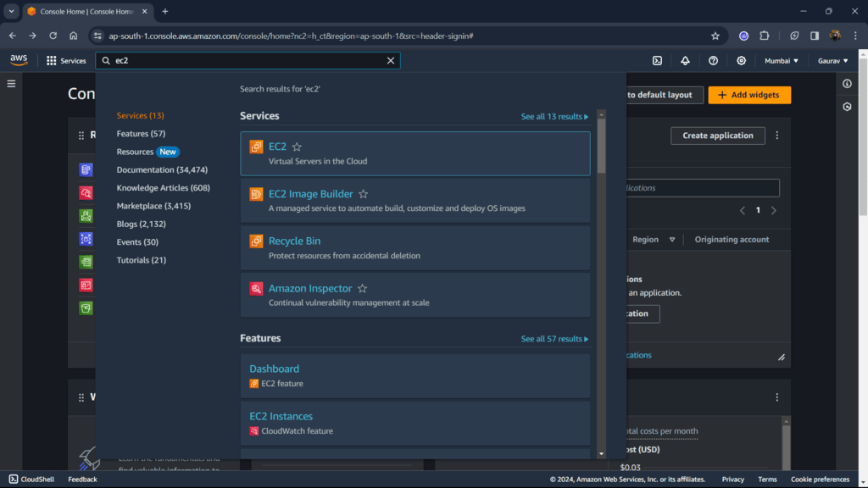This screenshot has width=868, height=488.
Task: Open the help question mark icon
Action: tap(713, 61)
